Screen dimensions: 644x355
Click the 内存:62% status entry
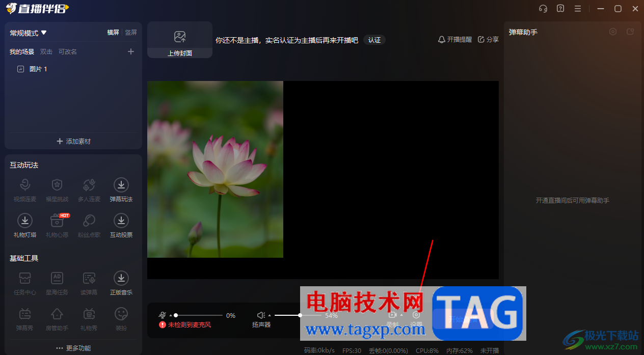point(460,350)
